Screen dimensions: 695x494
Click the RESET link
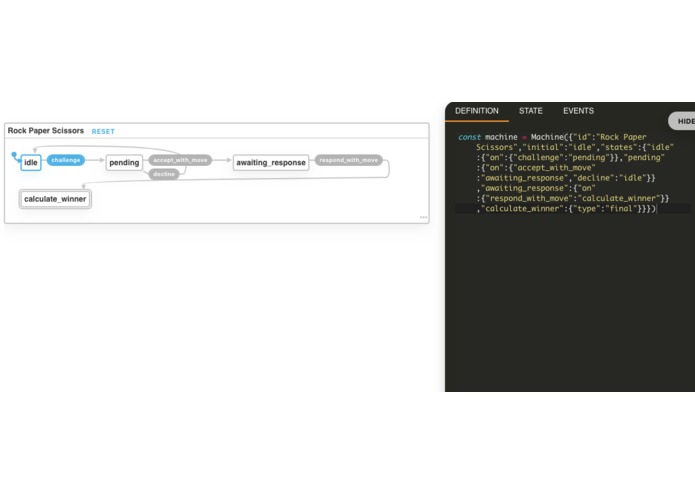pyautogui.click(x=103, y=132)
